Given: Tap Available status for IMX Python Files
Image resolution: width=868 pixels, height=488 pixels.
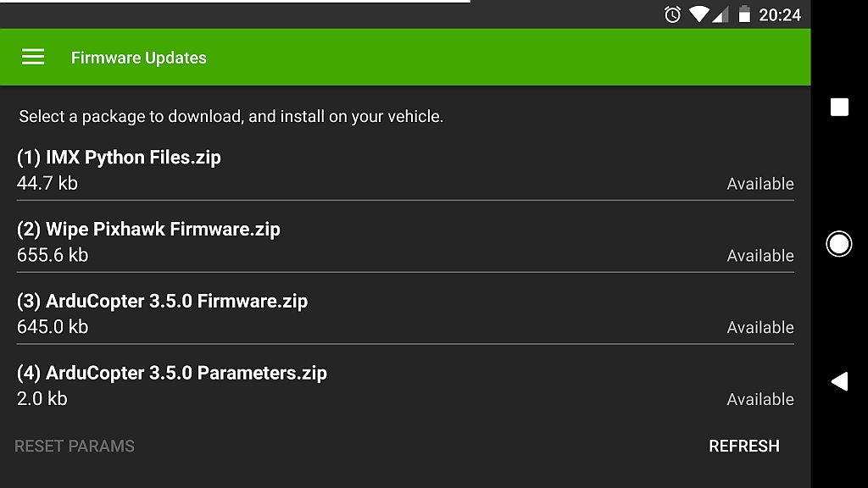Looking at the screenshot, I should pyautogui.click(x=760, y=184).
